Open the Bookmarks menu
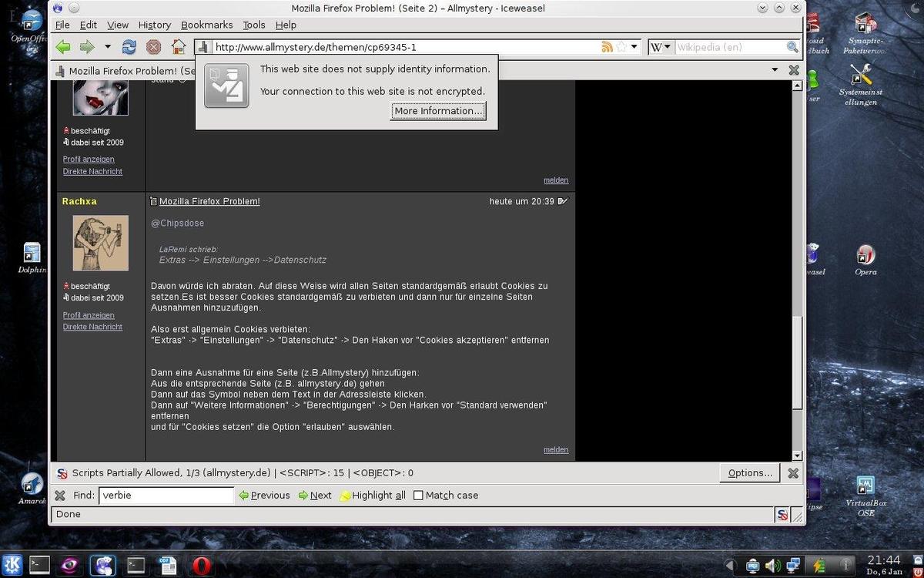The image size is (924, 578). (x=208, y=25)
